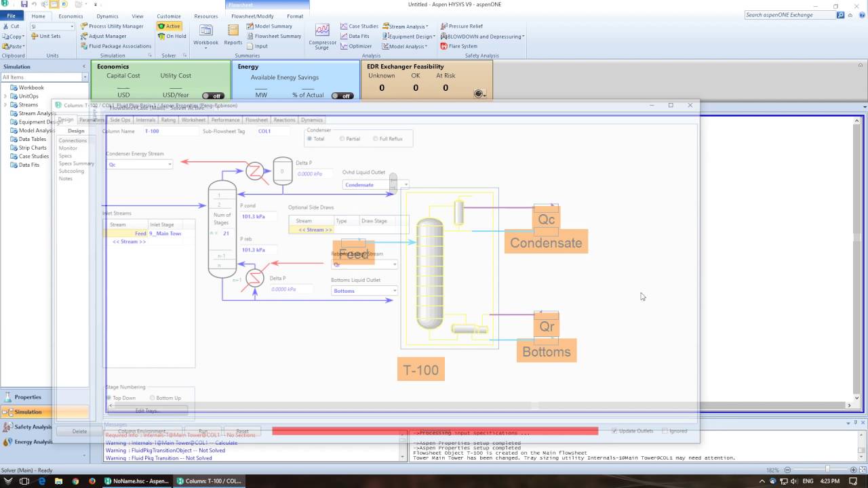Switch to the Properties environment
The height and width of the screenshot is (488, 868).
pos(28,397)
